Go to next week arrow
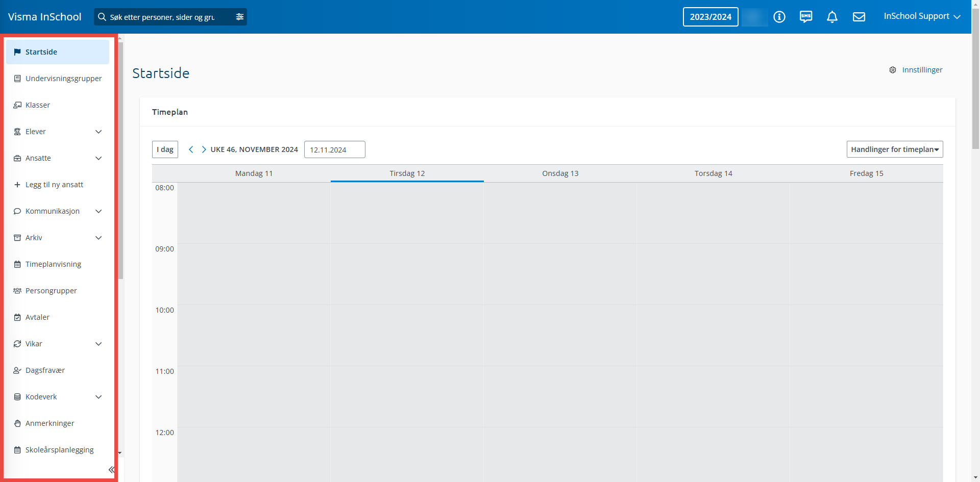 pyautogui.click(x=204, y=149)
